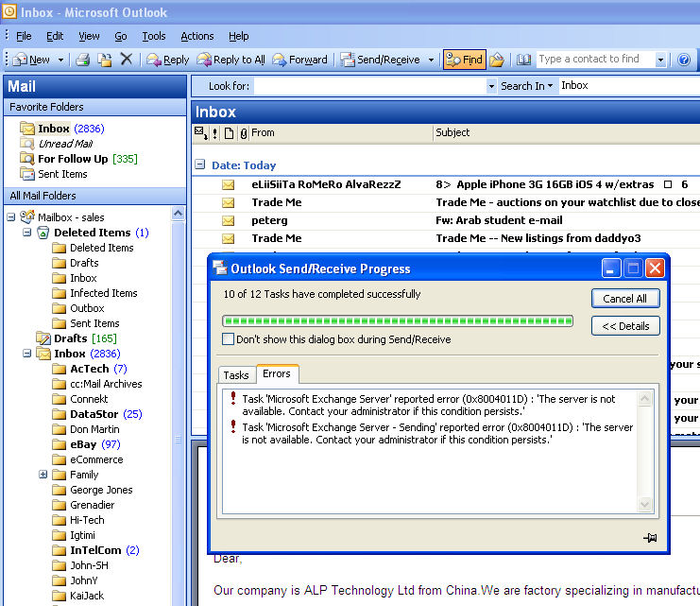The width and height of the screenshot is (700, 606).
Task: Click in the Look for search field
Action: (x=370, y=86)
